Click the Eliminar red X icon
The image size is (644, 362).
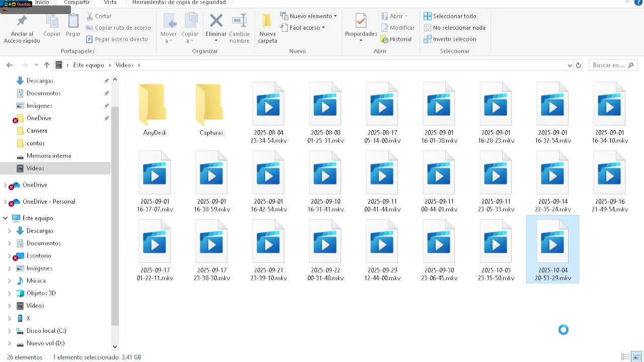(216, 21)
